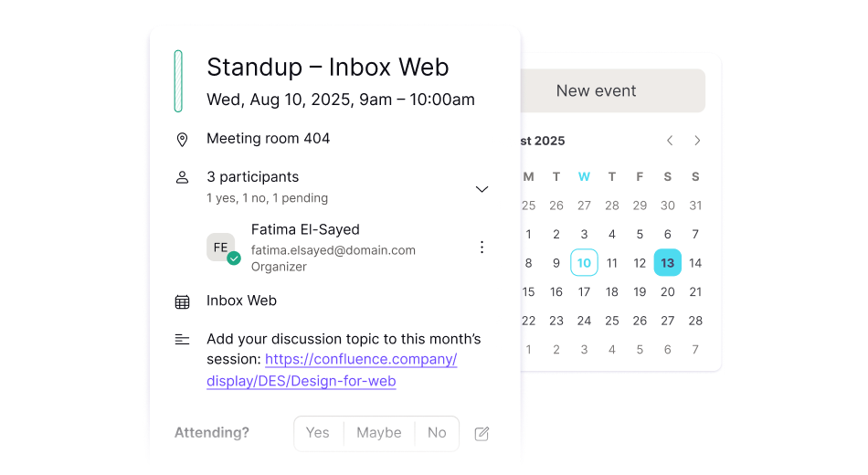Click the calendar grid icon beside Inbox Web
The width and height of the screenshot is (868, 475).
pyautogui.click(x=182, y=301)
